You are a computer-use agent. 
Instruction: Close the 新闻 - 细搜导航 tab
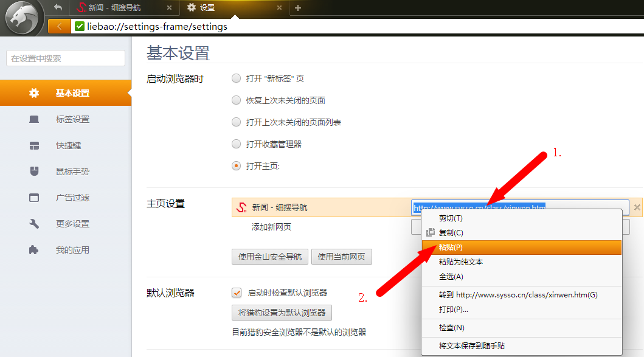[x=169, y=8]
